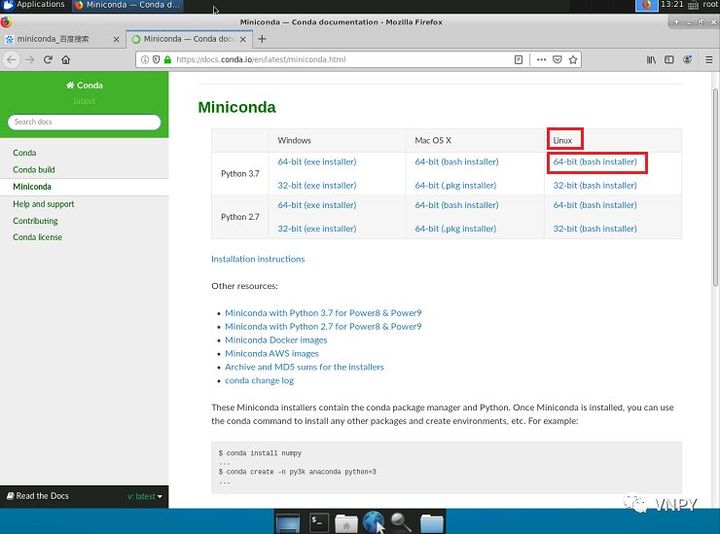The width and height of the screenshot is (720, 534).
Task: Open the conda change log link
Action: (x=259, y=381)
